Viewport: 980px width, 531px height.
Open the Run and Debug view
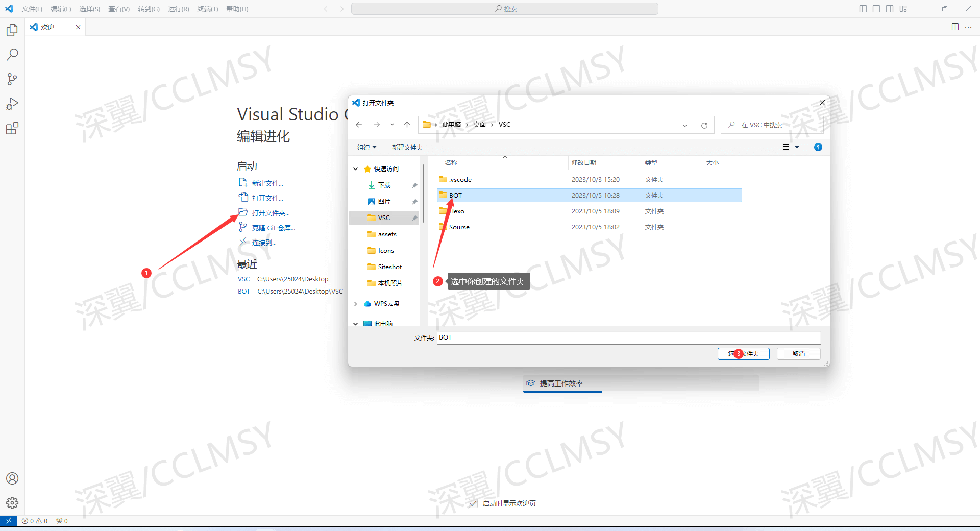click(x=12, y=104)
